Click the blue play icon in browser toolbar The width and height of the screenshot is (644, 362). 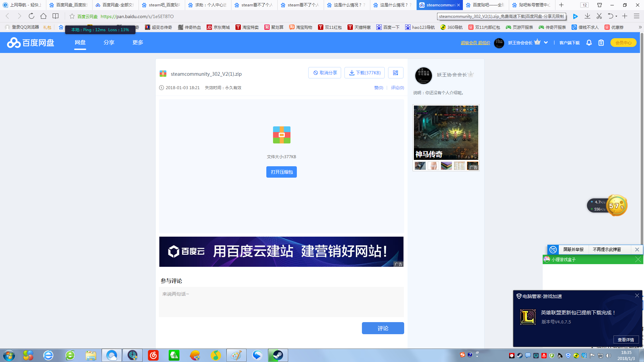click(x=575, y=16)
